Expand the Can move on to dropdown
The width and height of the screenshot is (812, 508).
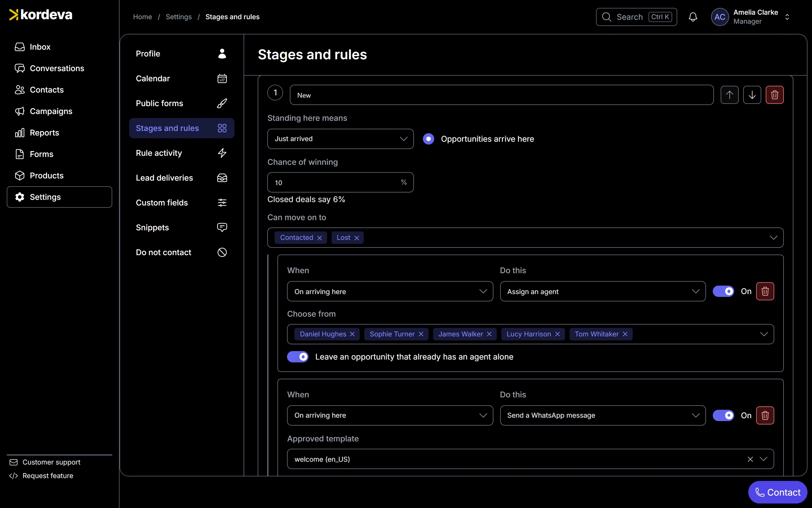point(773,238)
